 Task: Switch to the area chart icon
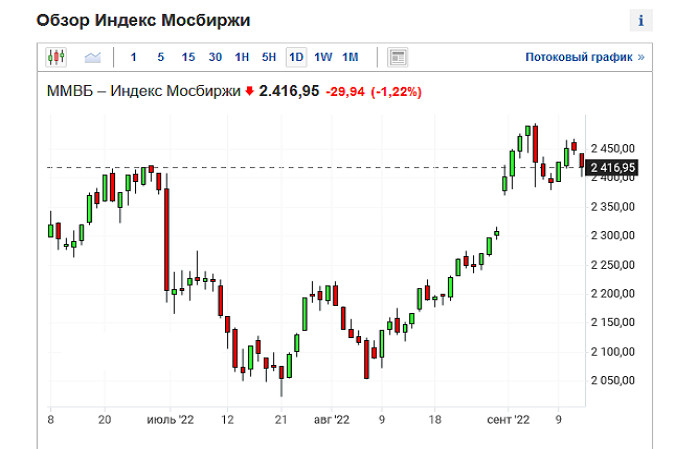coord(93,57)
